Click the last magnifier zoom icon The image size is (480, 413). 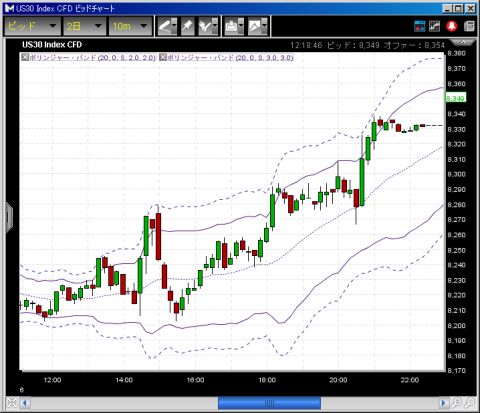(x=469, y=403)
